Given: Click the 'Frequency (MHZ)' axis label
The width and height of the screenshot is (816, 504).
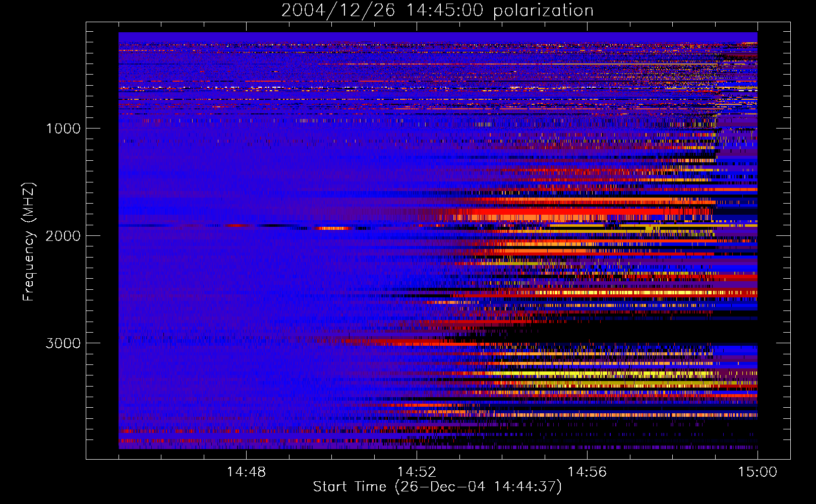Looking at the screenshot, I should tap(29, 242).
